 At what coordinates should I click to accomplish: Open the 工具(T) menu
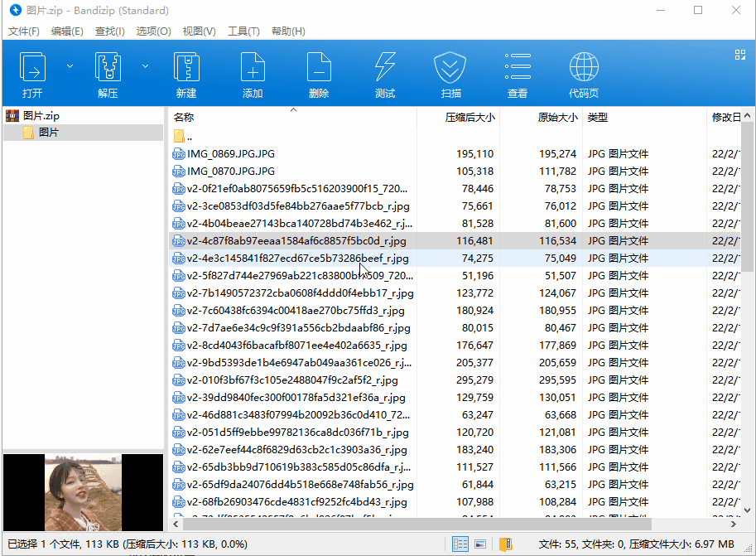coord(243,31)
